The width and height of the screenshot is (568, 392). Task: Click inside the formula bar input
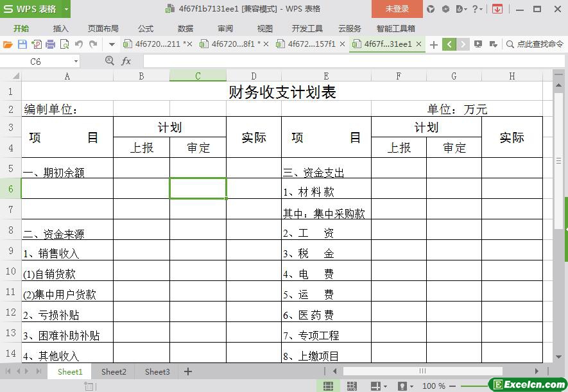(355, 62)
